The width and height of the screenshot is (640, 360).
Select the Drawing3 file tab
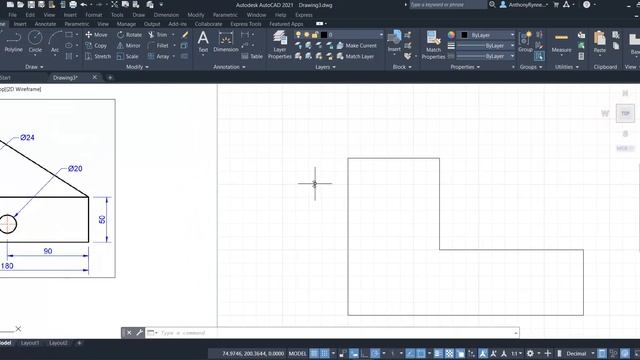(x=65, y=78)
